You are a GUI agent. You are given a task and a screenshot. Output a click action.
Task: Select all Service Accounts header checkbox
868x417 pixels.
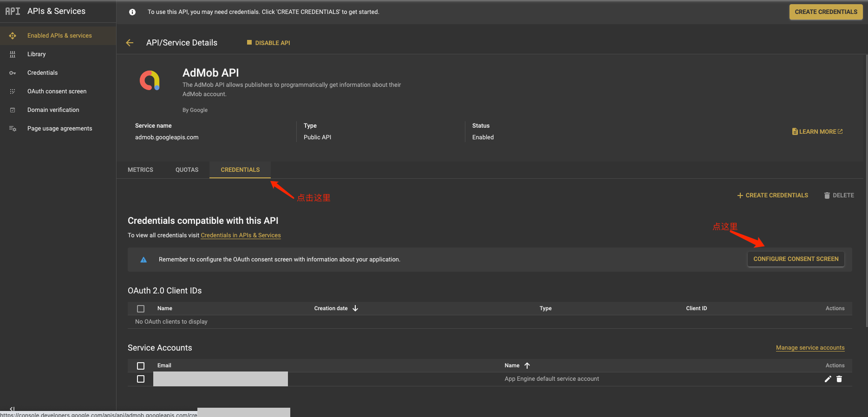141,366
